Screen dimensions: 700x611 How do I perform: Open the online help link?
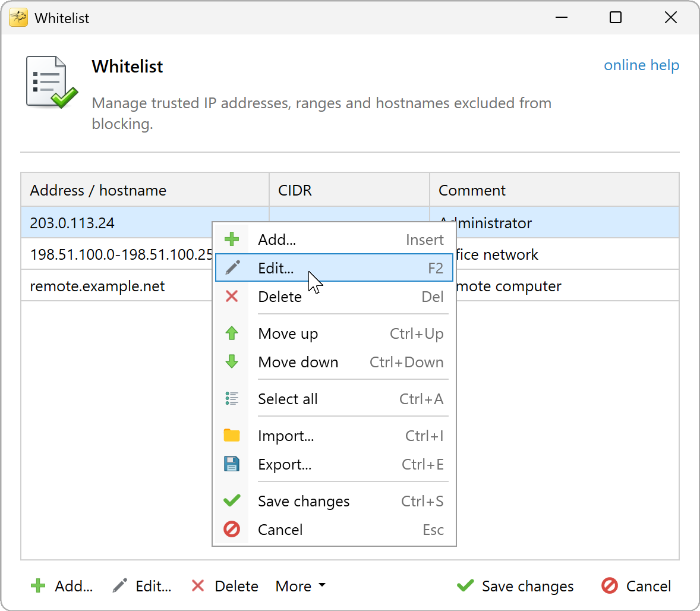[642, 65]
